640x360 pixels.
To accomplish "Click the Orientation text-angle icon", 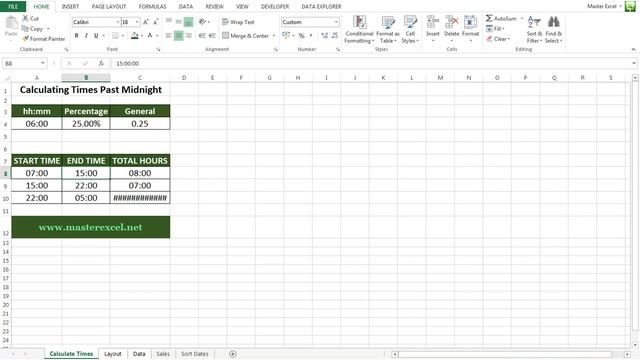I will coord(202,22).
